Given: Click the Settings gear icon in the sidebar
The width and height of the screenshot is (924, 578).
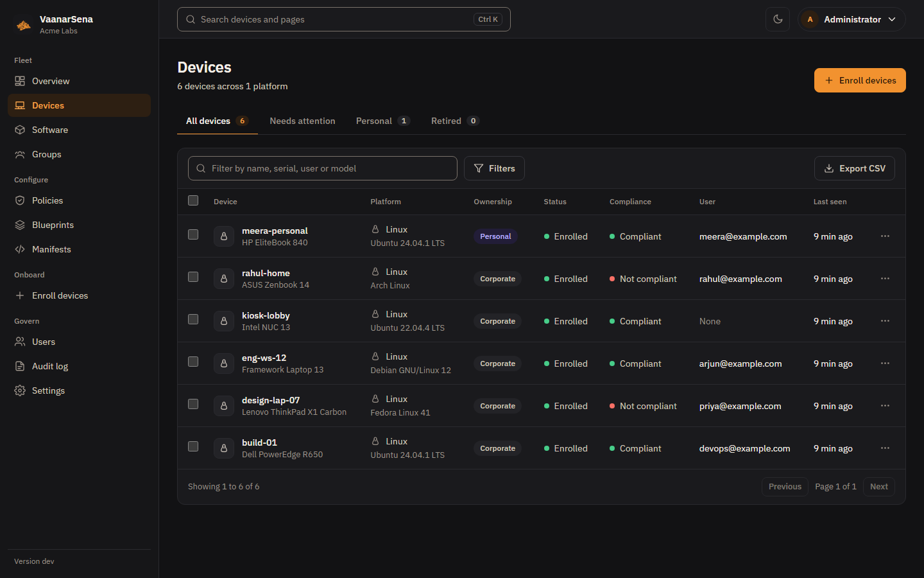Looking at the screenshot, I should point(20,390).
